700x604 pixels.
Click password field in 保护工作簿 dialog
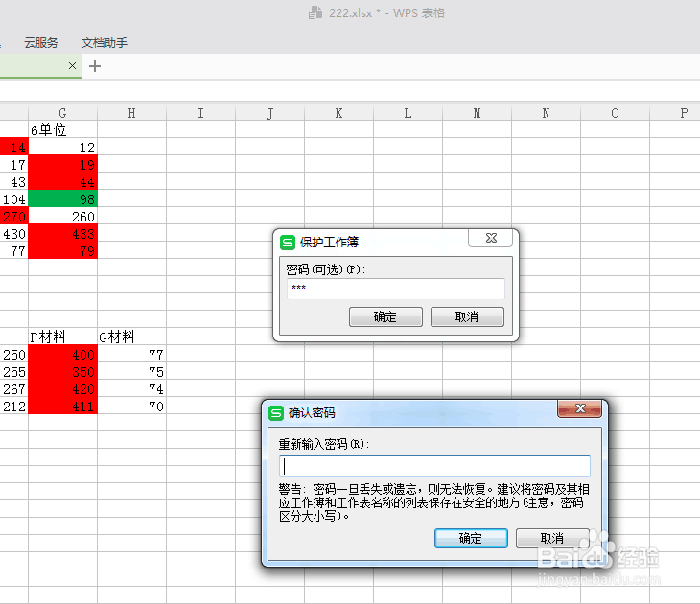point(395,289)
